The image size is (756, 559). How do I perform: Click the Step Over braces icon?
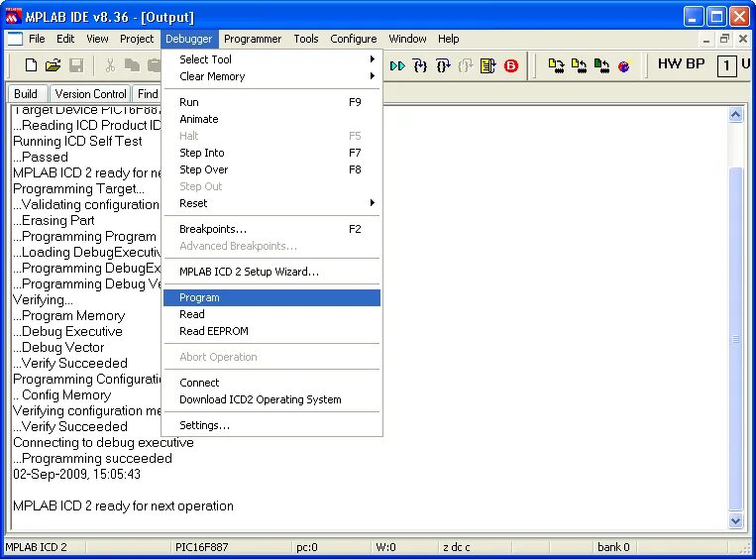[443, 65]
